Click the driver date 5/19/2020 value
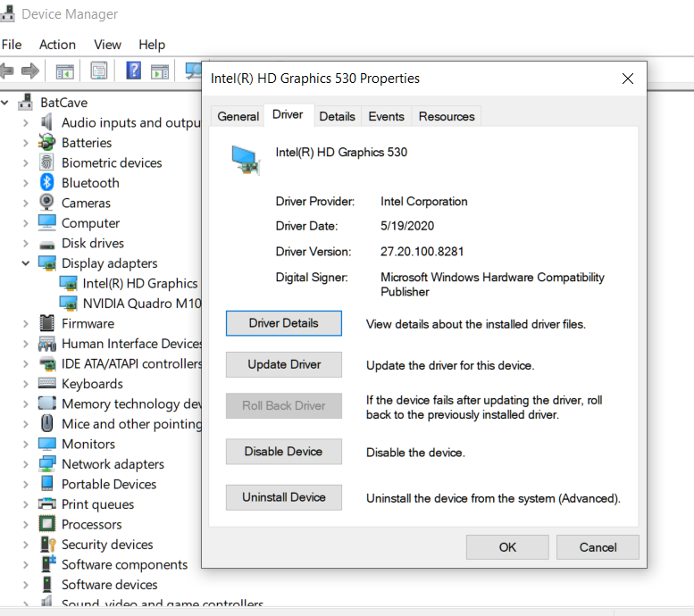This screenshot has height=616, width=694. pyautogui.click(x=407, y=226)
